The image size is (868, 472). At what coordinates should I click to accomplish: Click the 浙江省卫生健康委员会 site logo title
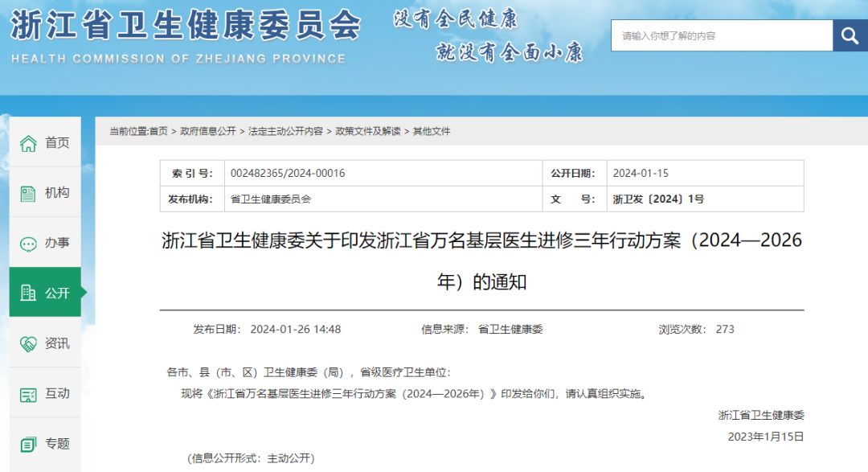tap(186, 26)
